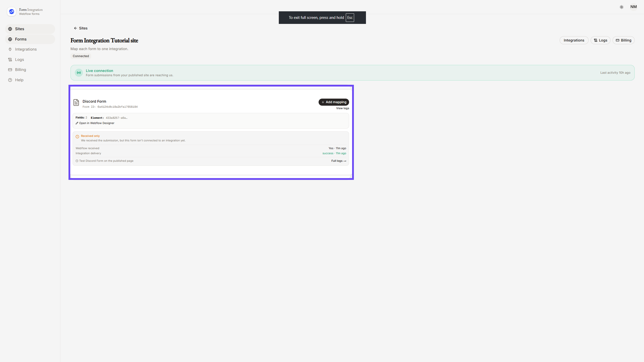Click the Billing button at top right
644x362 pixels.
coord(623,40)
